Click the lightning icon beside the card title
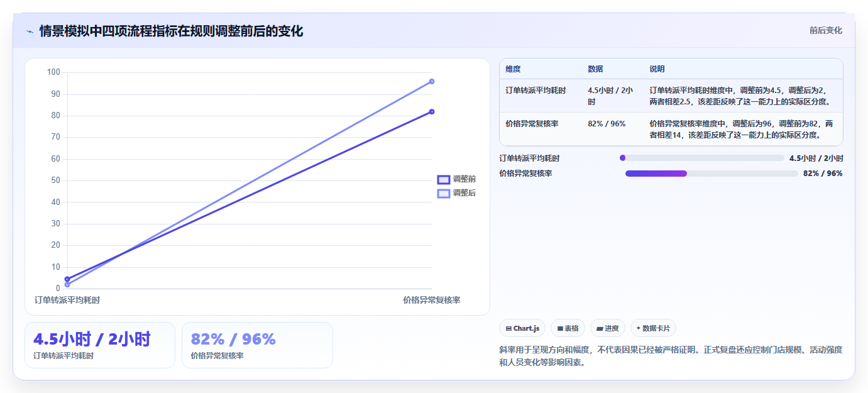This screenshot has height=393, width=868. (x=30, y=31)
